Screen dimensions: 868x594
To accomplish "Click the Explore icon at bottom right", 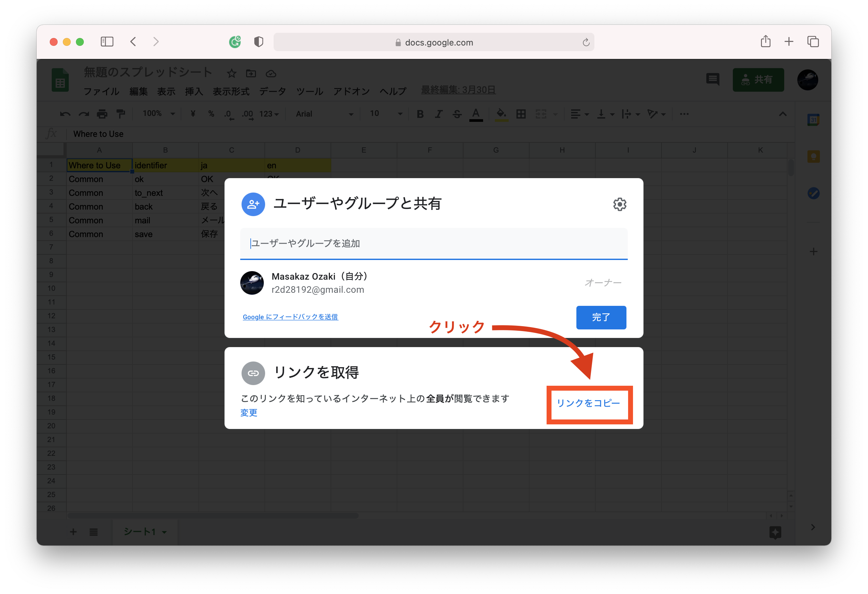I will [x=775, y=532].
